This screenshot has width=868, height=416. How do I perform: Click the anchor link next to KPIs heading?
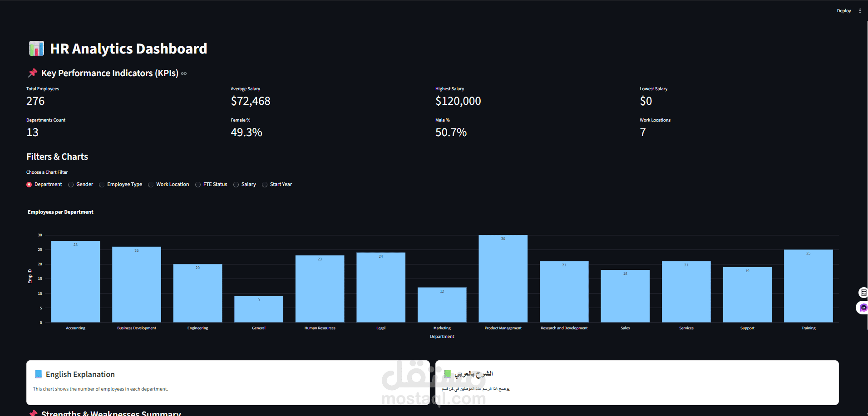(x=183, y=73)
